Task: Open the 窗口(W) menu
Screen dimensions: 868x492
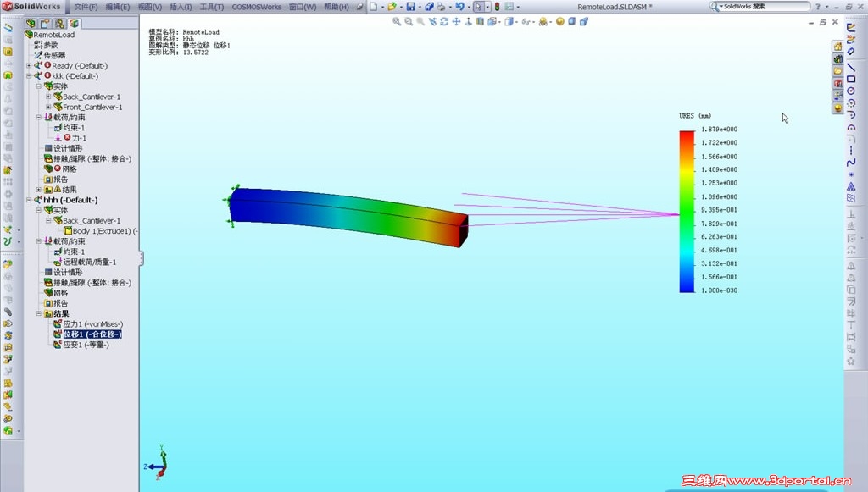Action: tap(303, 7)
